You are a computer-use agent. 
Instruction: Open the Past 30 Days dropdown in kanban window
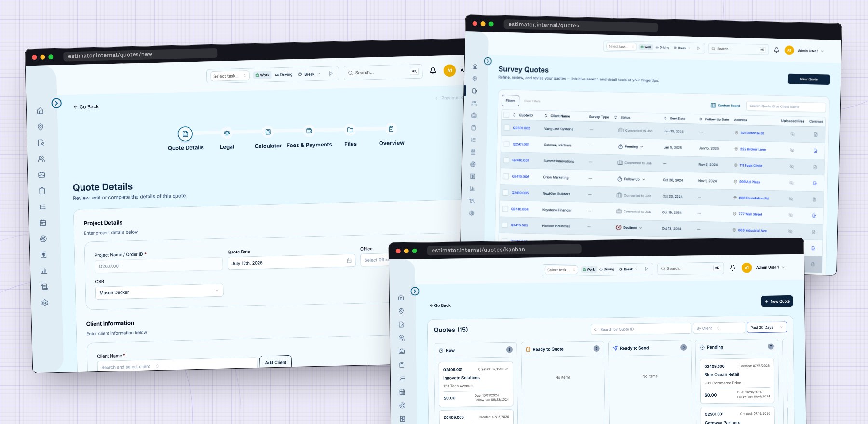point(767,327)
